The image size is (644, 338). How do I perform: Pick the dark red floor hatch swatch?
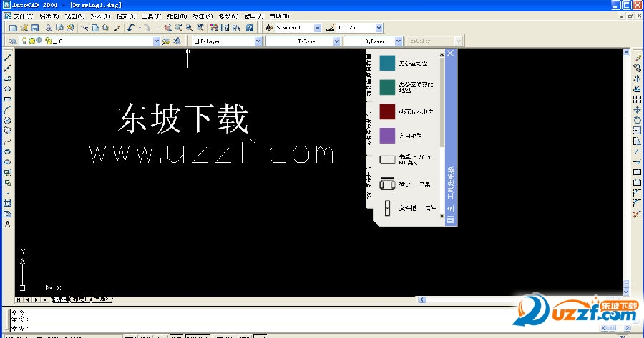click(387, 111)
